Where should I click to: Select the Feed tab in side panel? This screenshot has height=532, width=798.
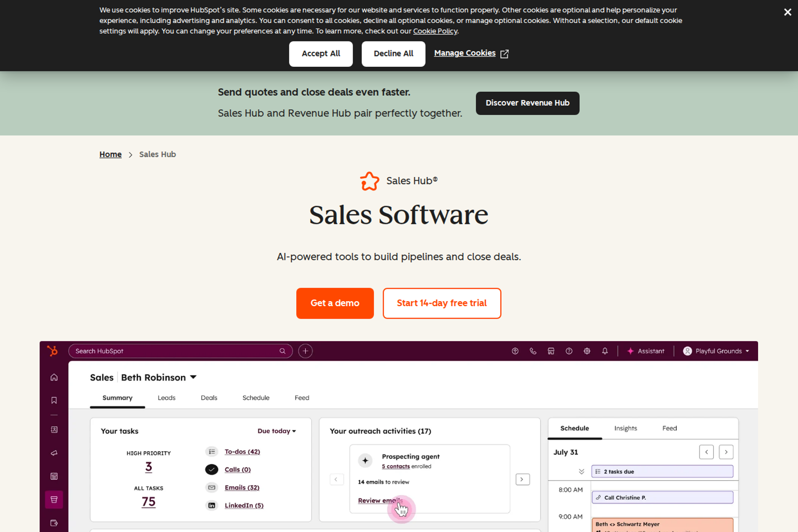coord(669,428)
